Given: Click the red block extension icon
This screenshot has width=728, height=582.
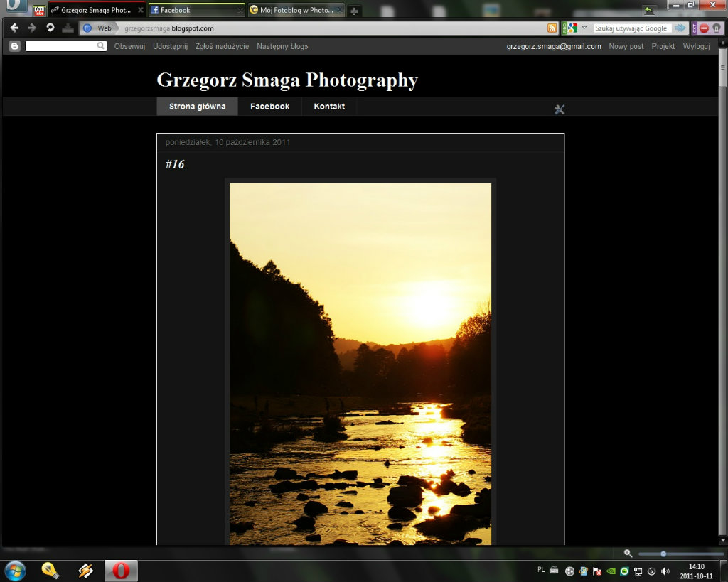Looking at the screenshot, I should 705,28.
